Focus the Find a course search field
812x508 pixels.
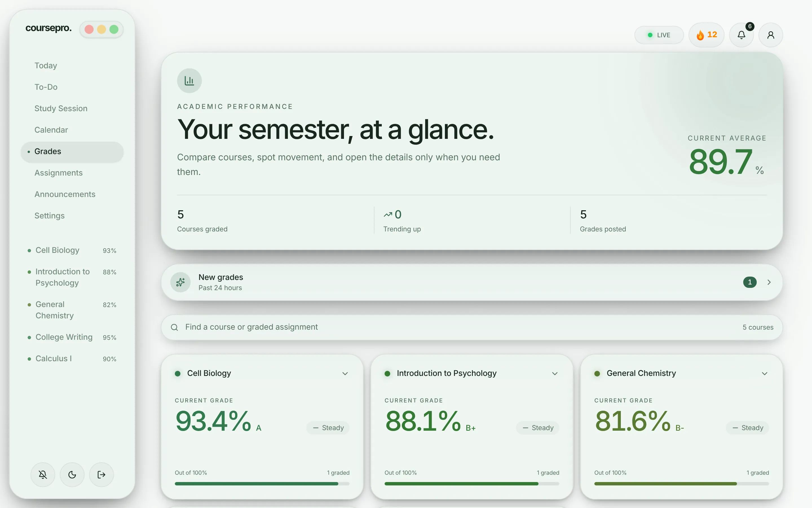(472, 327)
